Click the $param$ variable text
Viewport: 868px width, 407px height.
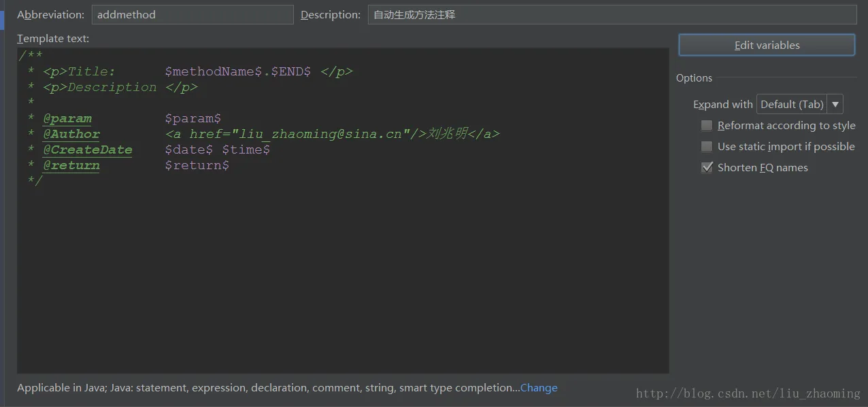(x=193, y=118)
